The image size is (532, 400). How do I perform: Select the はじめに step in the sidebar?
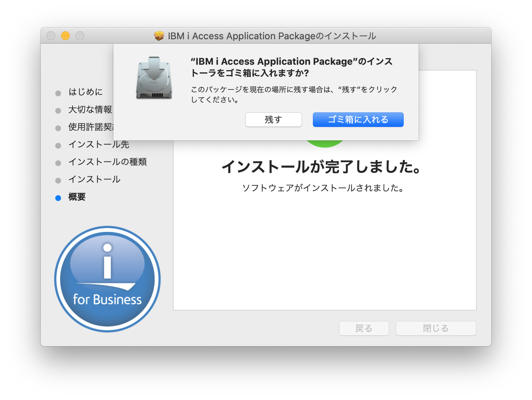85,92
